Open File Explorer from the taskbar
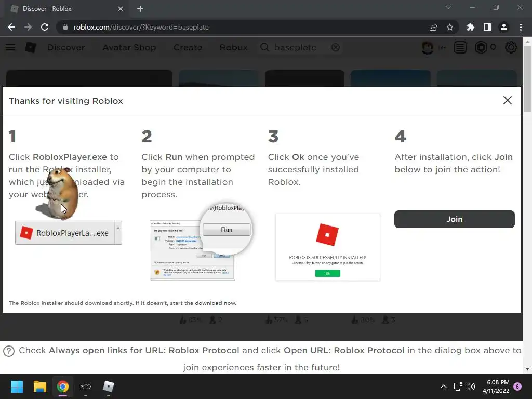Image resolution: width=532 pixels, height=399 pixels. tap(39, 387)
